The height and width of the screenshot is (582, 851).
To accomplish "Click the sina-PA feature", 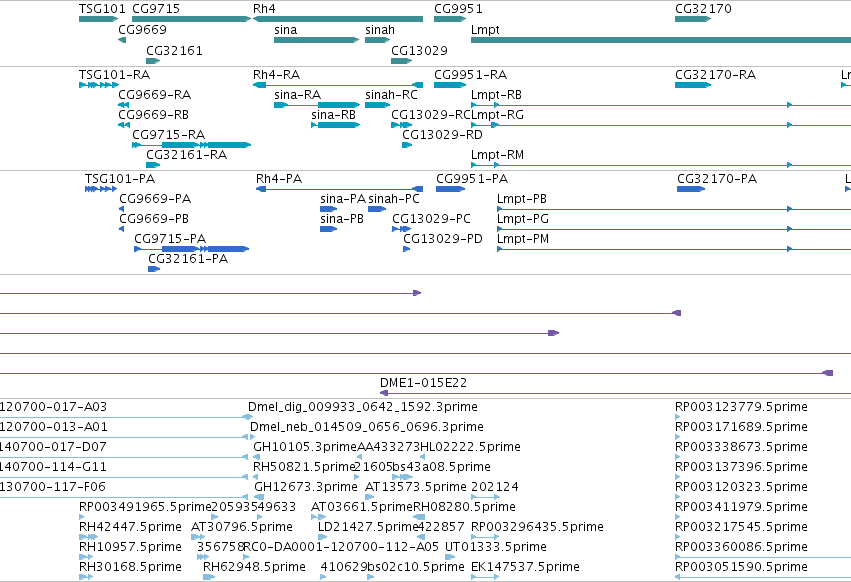I will [329, 210].
